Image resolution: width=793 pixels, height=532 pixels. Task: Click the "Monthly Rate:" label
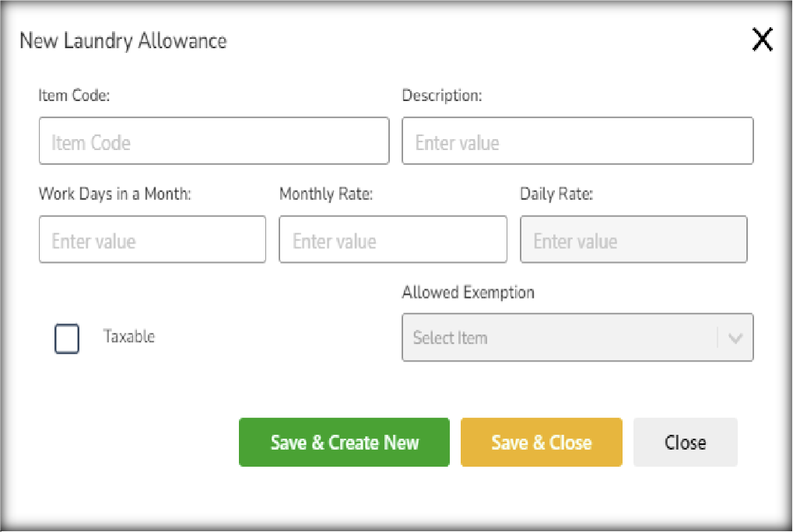326,194
